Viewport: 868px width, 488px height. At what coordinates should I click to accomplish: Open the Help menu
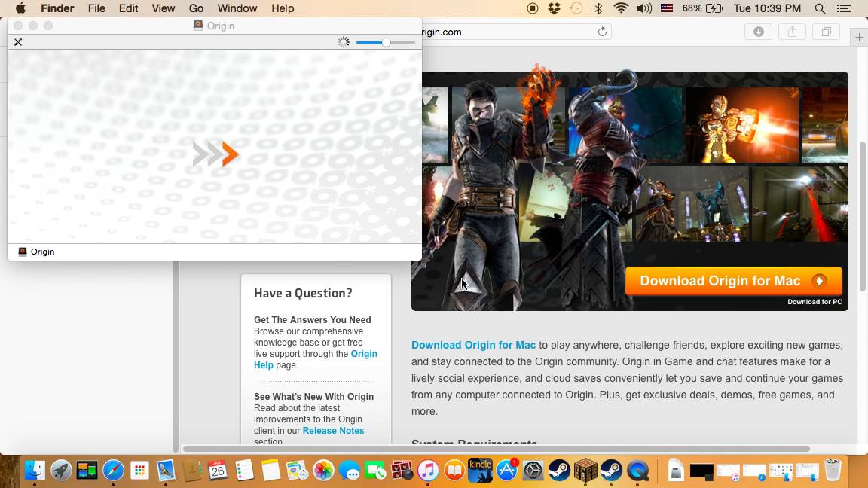pyautogui.click(x=283, y=8)
